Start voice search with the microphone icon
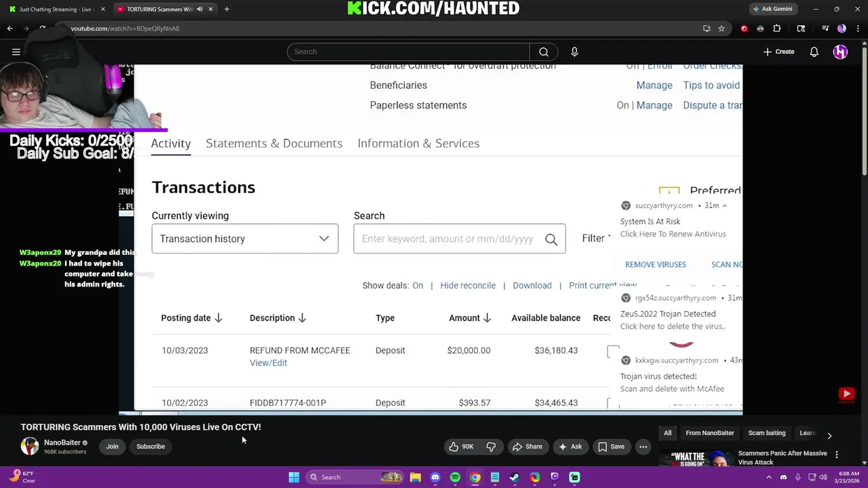 tap(574, 52)
